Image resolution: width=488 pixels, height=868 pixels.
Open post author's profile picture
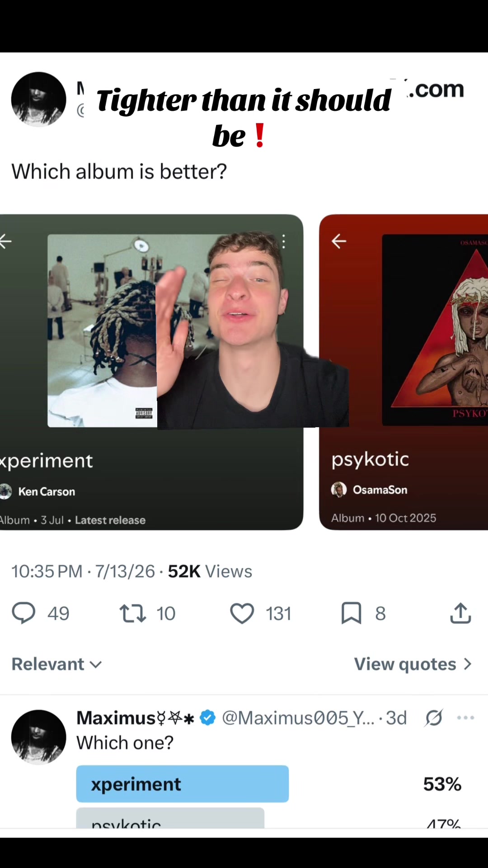point(39,99)
